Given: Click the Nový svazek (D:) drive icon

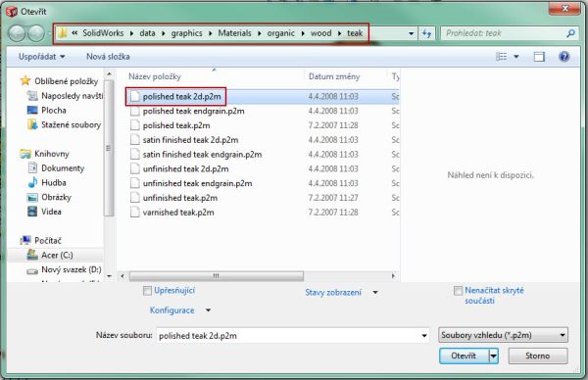Looking at the screenshot, I should click(x=32, y=270).
